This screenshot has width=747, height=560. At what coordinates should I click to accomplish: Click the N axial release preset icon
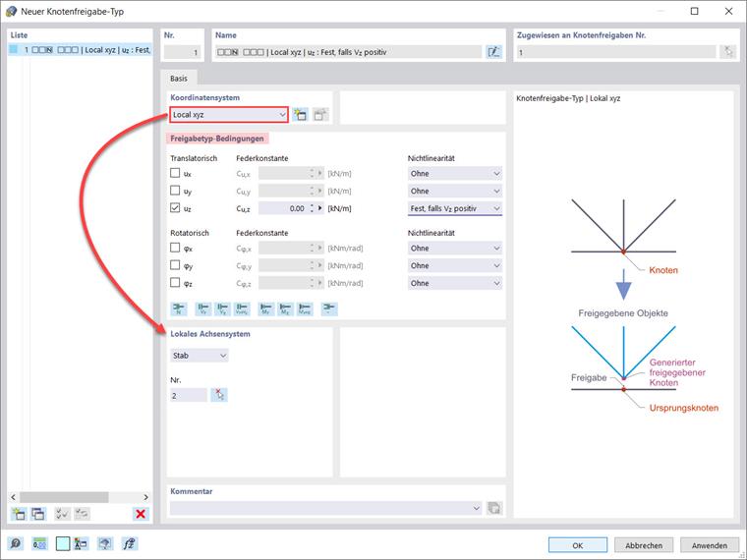tap(179, 308)
